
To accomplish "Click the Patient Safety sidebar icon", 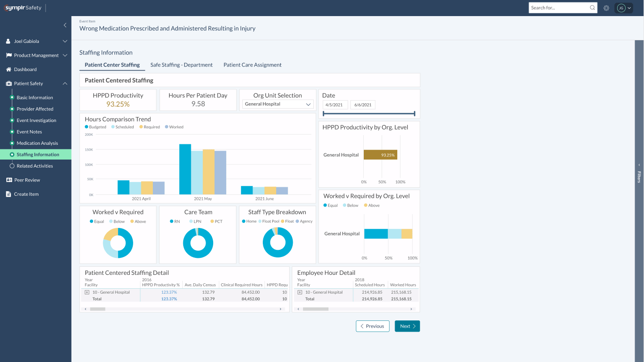I will coord(8,83).
